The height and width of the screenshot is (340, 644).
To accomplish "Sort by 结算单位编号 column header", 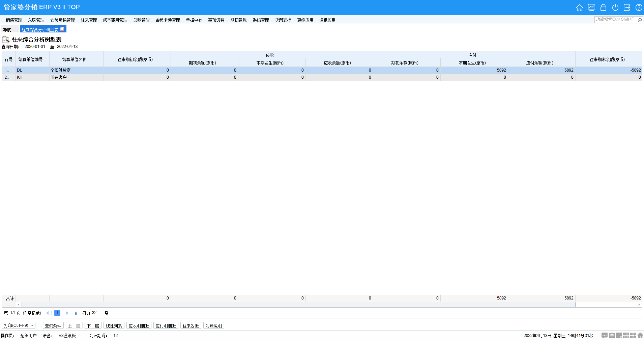I will coord(32,59).
